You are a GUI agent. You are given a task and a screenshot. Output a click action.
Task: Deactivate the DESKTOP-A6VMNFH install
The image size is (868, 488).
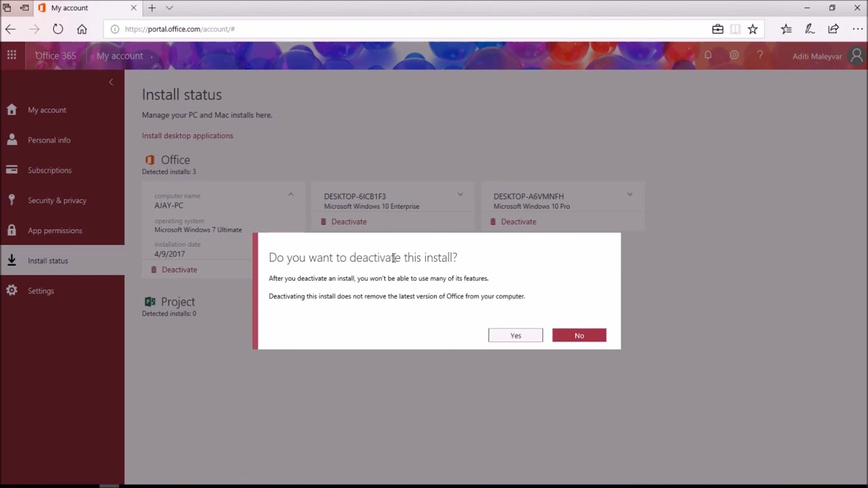pos(518,222)
